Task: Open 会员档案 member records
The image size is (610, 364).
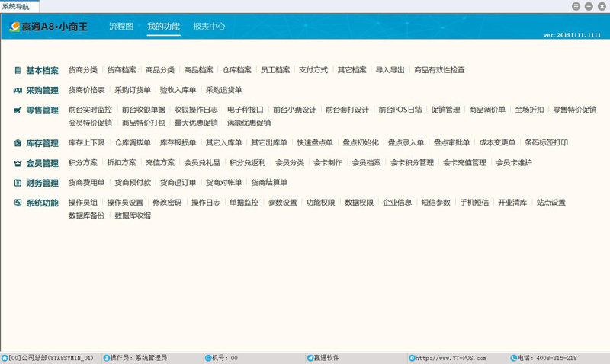Action: [x=366, y=162]
